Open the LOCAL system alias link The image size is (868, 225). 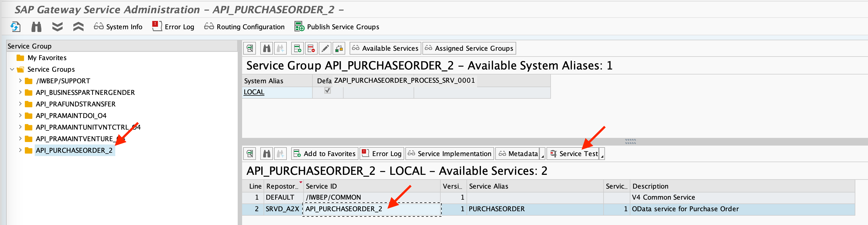click(254, 92)
